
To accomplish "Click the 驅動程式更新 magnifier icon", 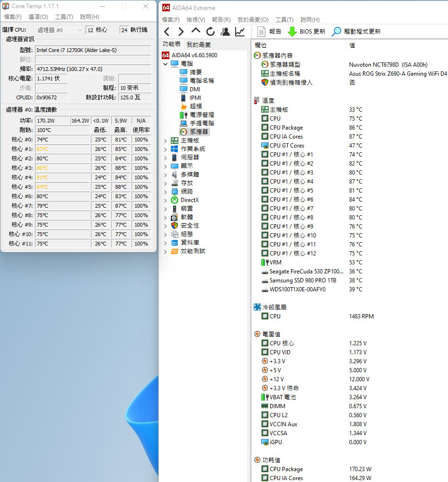I will pyautogui.click(x=336, y=31).
